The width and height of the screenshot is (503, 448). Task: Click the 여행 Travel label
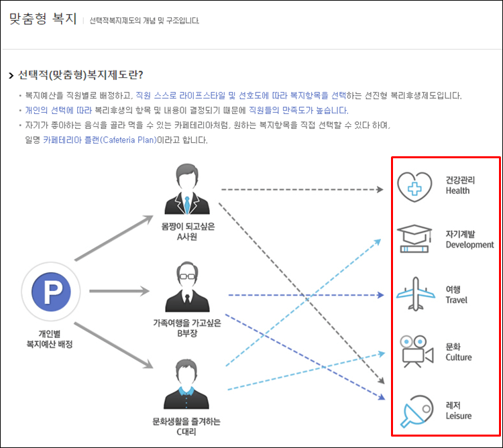[x=456, y=294]
